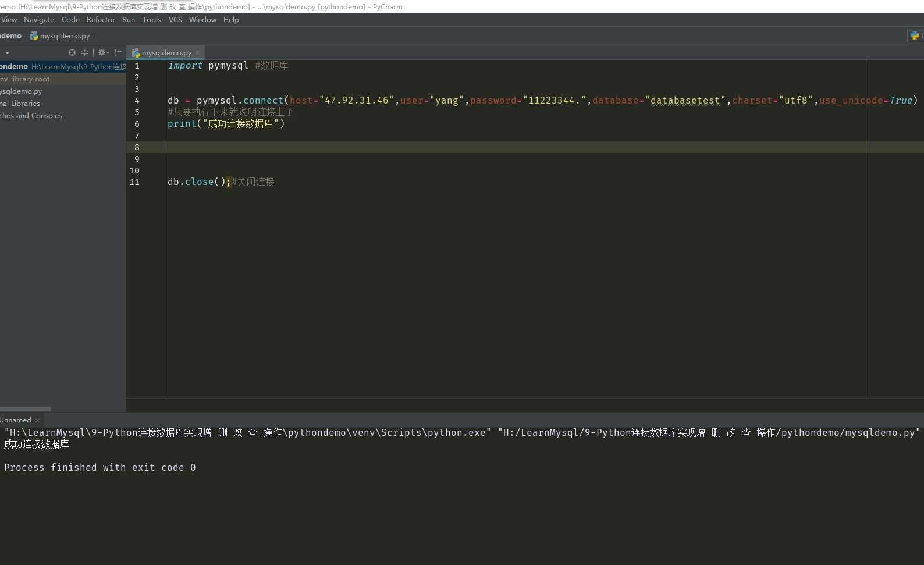924x565 pixels.
Task: Open the VCS menu
Action: [x=175, y=20]
